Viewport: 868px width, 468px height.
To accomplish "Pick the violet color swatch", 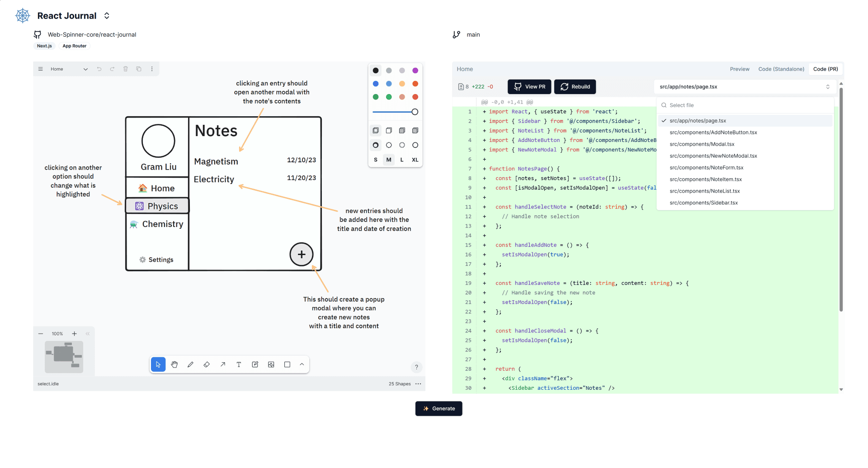I will coord(415,71).
